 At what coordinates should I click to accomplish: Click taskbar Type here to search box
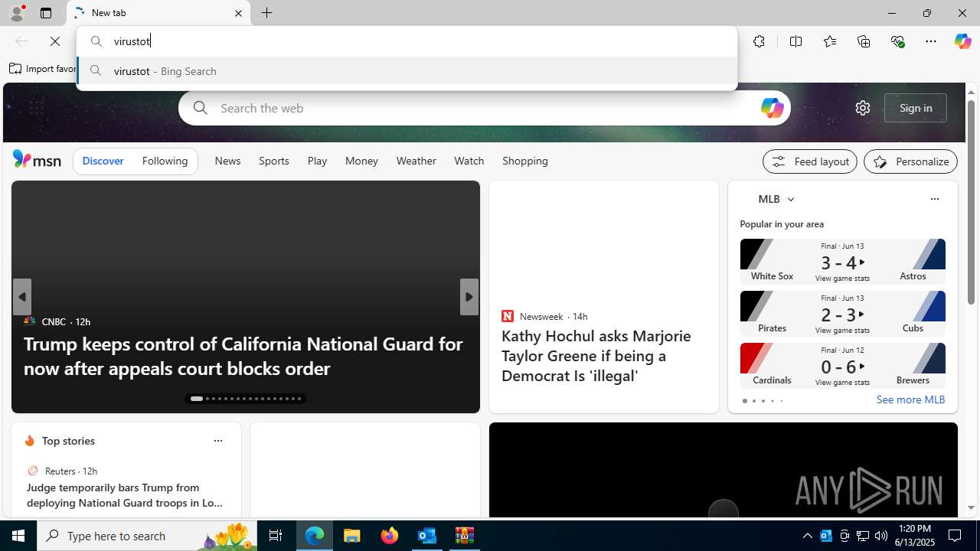click(147, 536)
